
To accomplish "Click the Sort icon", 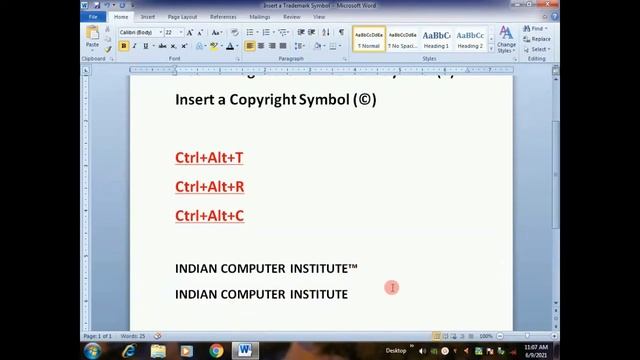I will click(326, 32).
